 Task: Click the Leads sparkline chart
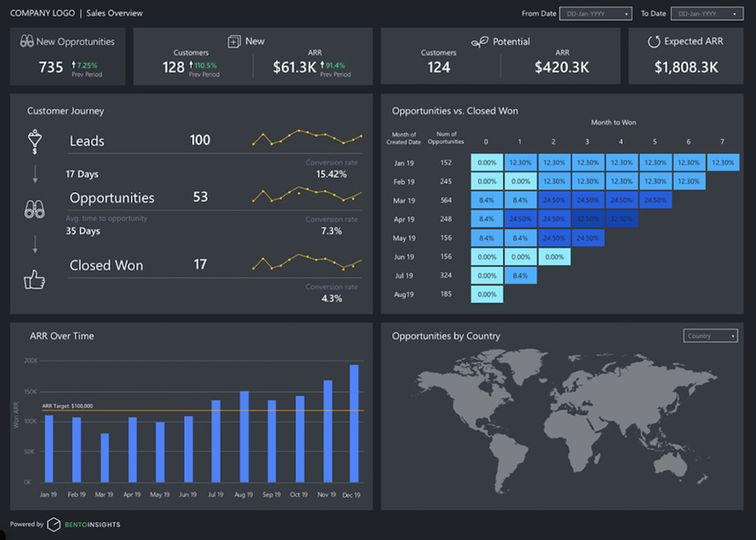click(307, 138)
